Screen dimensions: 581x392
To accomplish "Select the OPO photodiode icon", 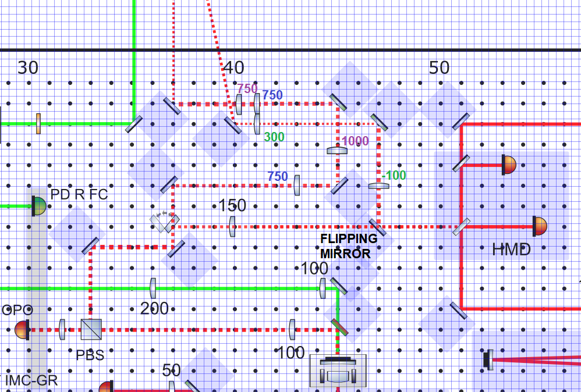I will pos(22,329).
